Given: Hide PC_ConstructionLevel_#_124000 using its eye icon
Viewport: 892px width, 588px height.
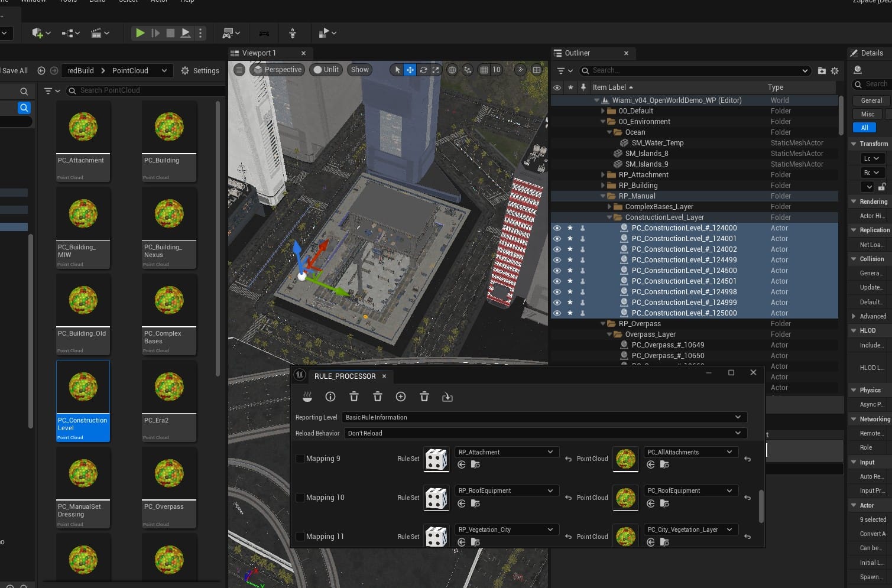Looking at the screenshot, I should tap(557, 228).
